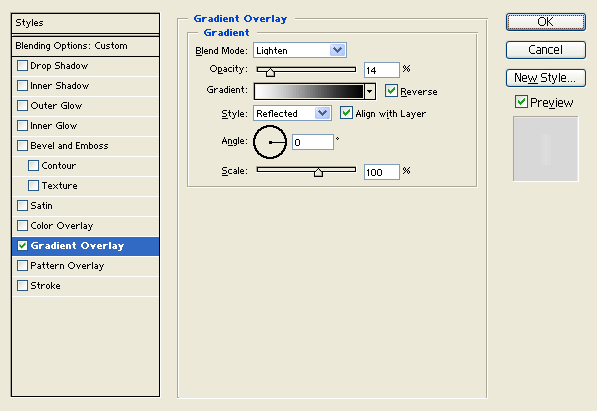Image resolution: width=597 pixels, height=411 pixels.
Task: Enable the Bevel and Emboss checkbox
Action: point(22,146)
